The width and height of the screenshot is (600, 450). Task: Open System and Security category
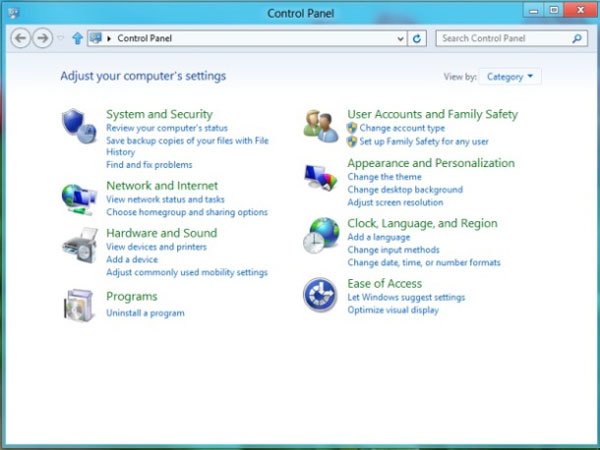point(159,114)
